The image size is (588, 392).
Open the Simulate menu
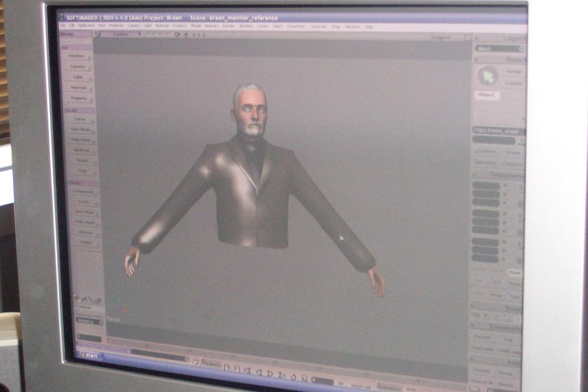point(245,26)
